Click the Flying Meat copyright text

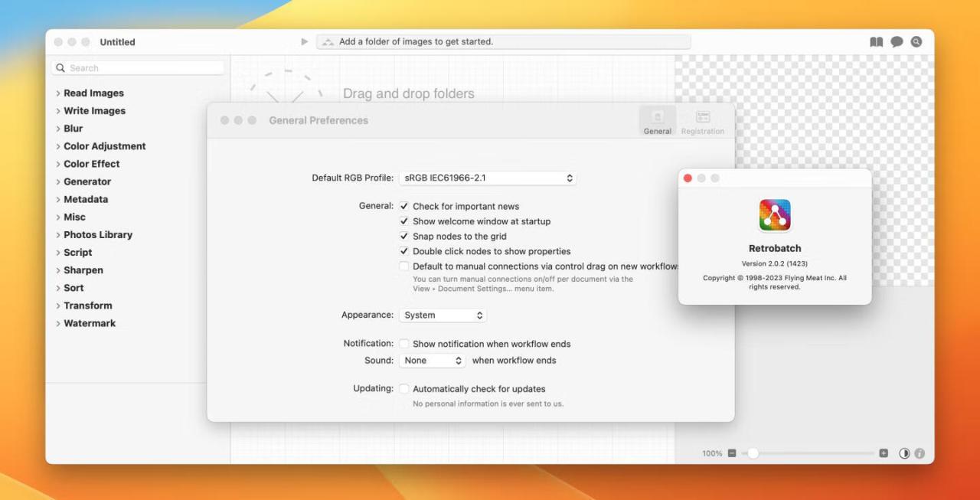pyautogui.click(x=775, y=283)
